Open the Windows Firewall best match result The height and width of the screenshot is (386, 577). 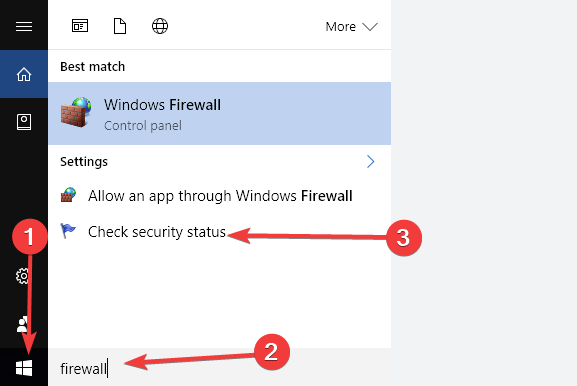click(219, 113)
